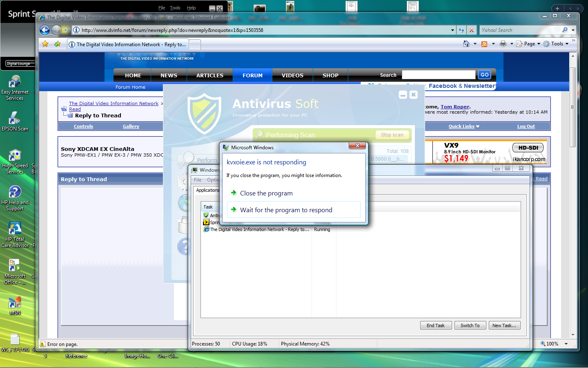Click the End Task button
Viewport: 588px width, 368px height.
click(x=435, y=325)
